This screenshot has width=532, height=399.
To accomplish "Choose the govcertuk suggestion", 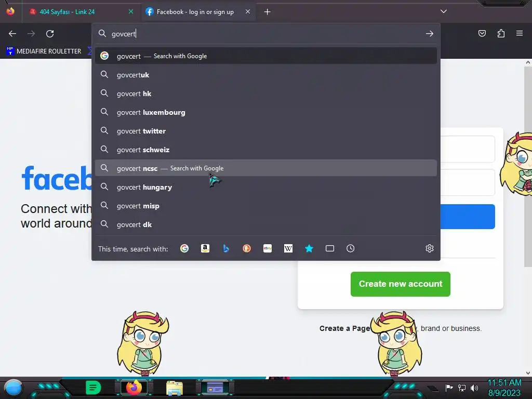I will [x=266, y=75].
